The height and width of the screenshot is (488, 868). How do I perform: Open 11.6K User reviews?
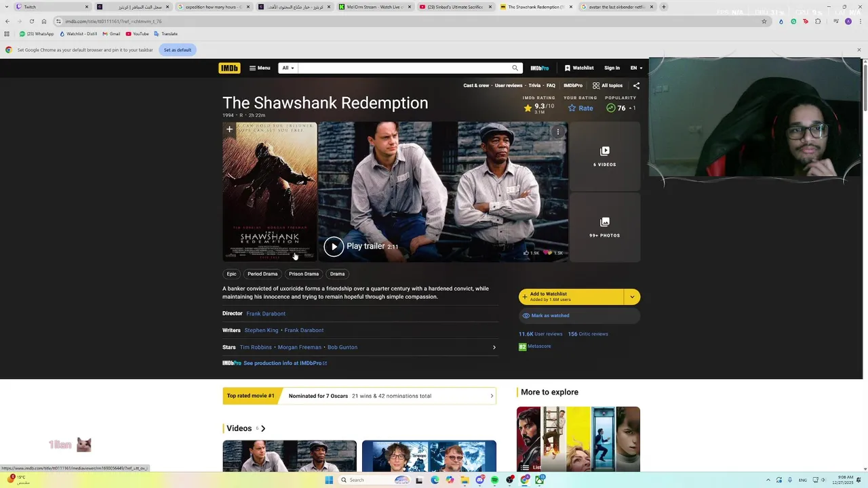click(x=540, y=334)
